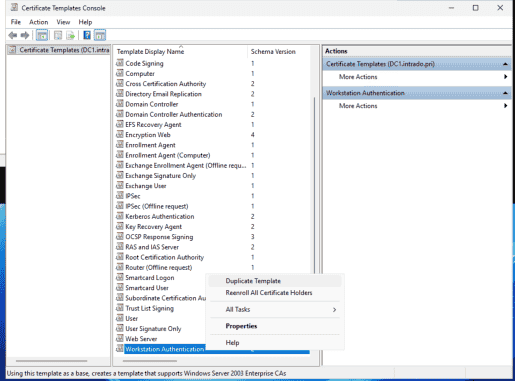Select the highlighted Workstation Authentication row
Viewport: 515px width, 381px height.
click(x=212, y=349)
